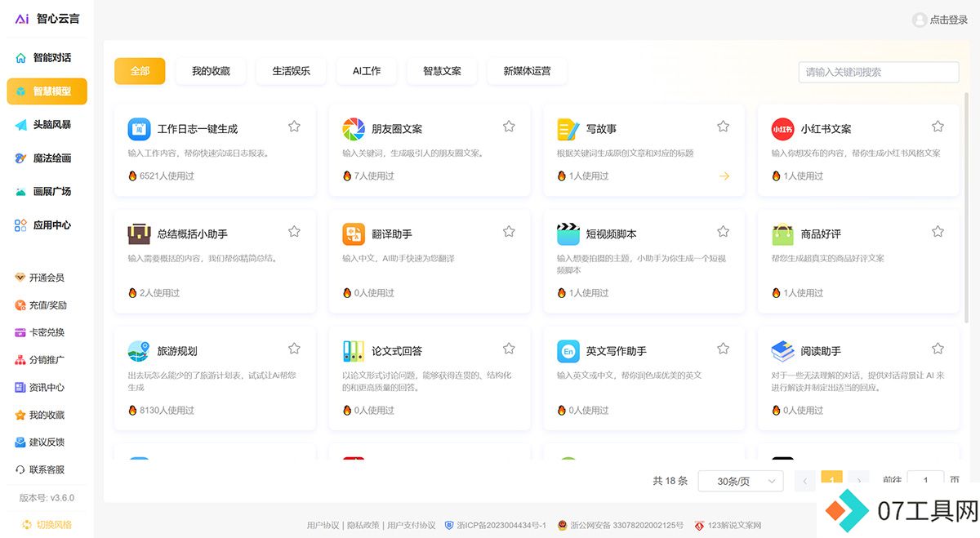Viewport: 980px width, 538px height.
Task: Click the 前往 page number input box
Action: point(925,481)
